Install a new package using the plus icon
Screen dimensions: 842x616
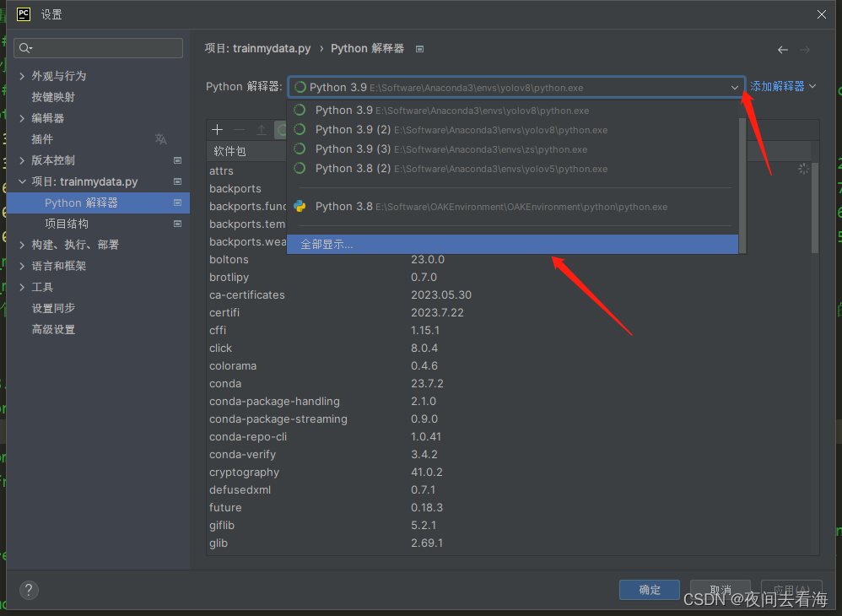(217, 130)
